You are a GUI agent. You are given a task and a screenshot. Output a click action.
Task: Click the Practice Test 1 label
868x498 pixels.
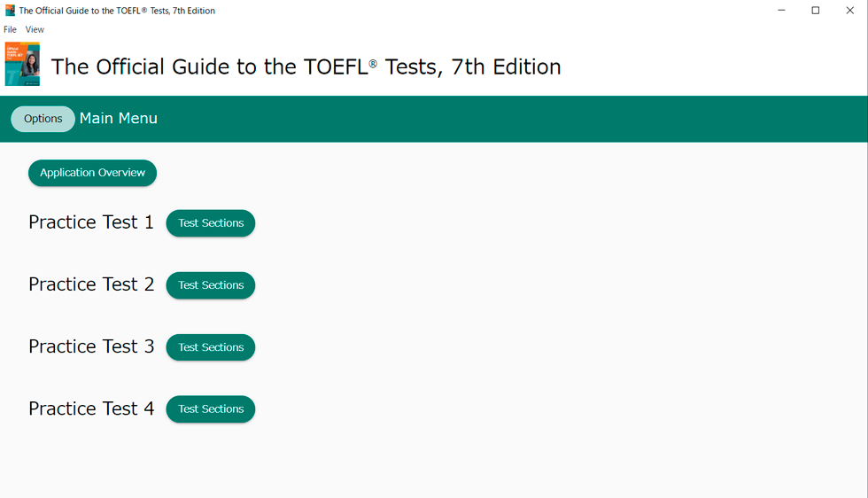pyautogui.click(x=91, y=222)
